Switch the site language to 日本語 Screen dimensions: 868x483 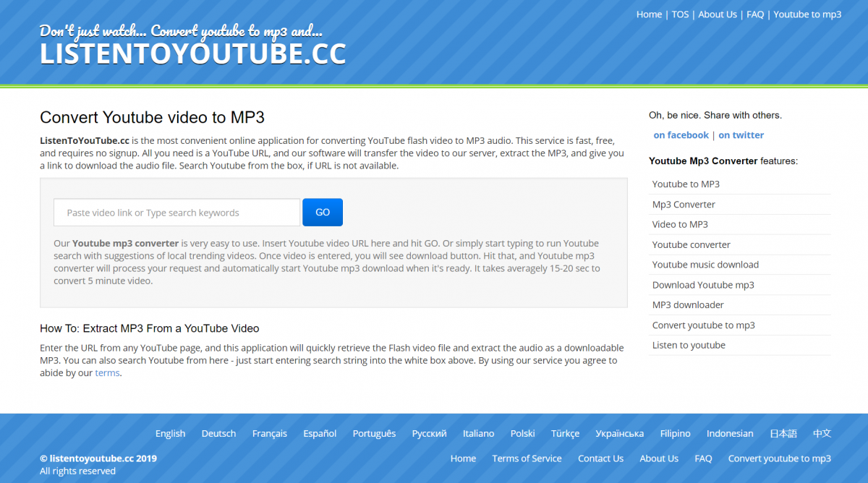(783, 433)
